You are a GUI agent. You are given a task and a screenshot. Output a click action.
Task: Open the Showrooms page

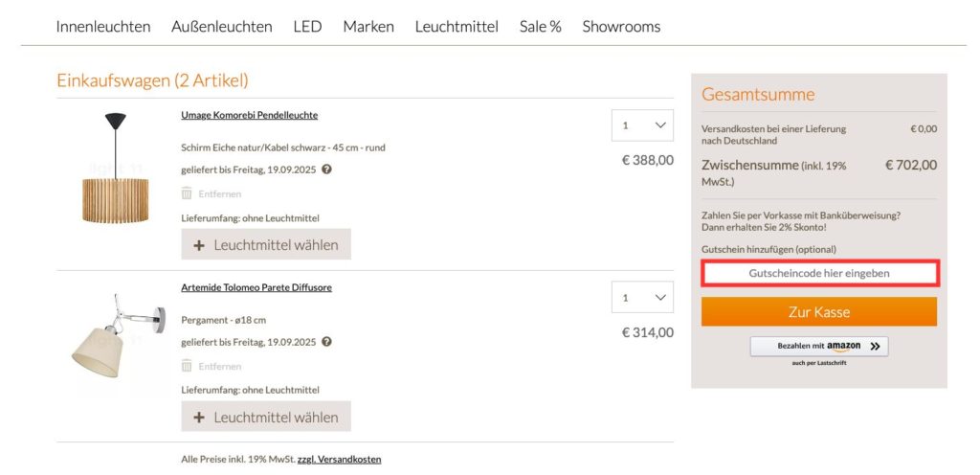[621, 26]
